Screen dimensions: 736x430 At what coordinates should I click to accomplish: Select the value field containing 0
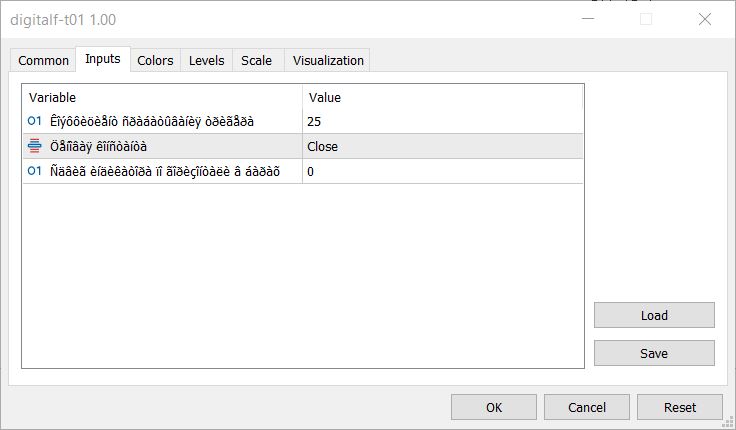click(x=442, y=171)
